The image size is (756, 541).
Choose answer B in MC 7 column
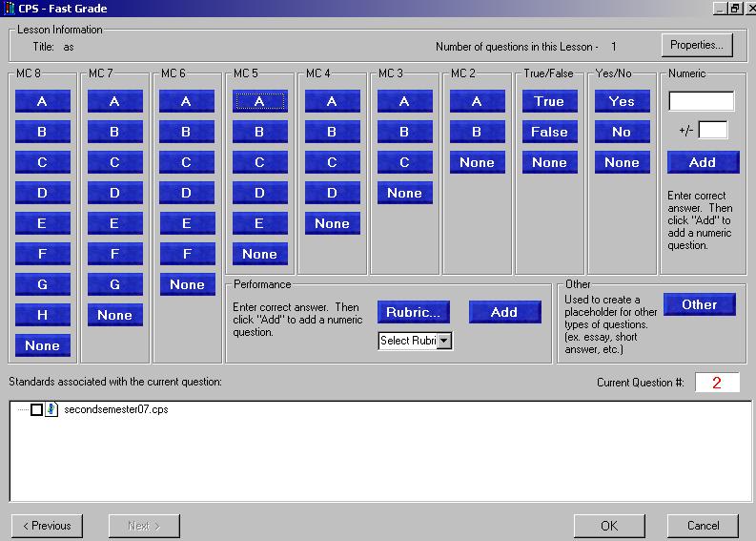tap(114, 132)
